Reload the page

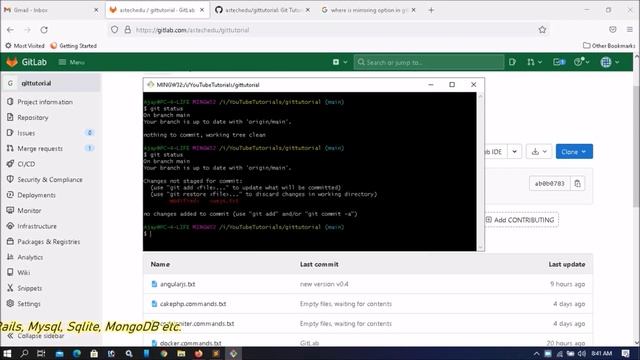pyautogui.click(x=44, y=30)
